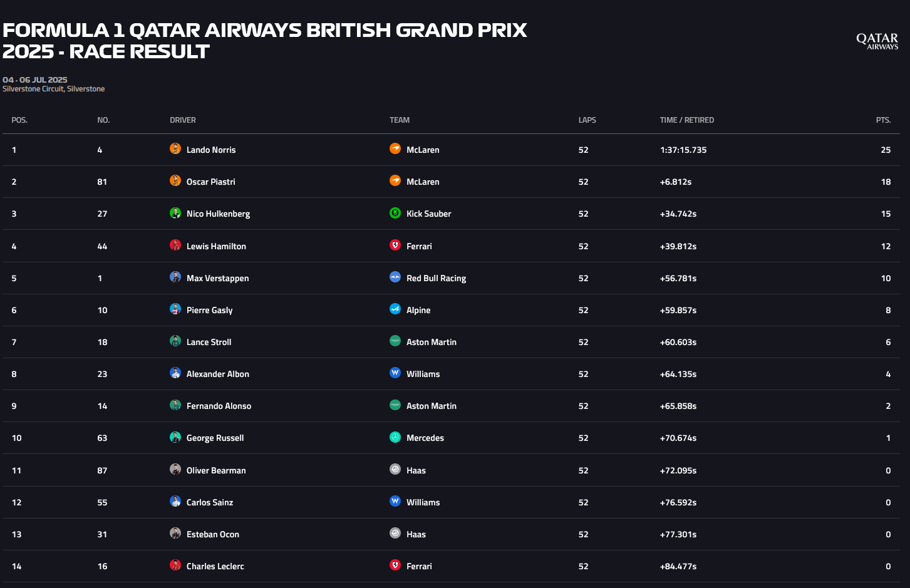Viewport: 910px width, 588px height.
Task: Click the TIME / RETIRED column header
Action: click(x=686, y=120)
